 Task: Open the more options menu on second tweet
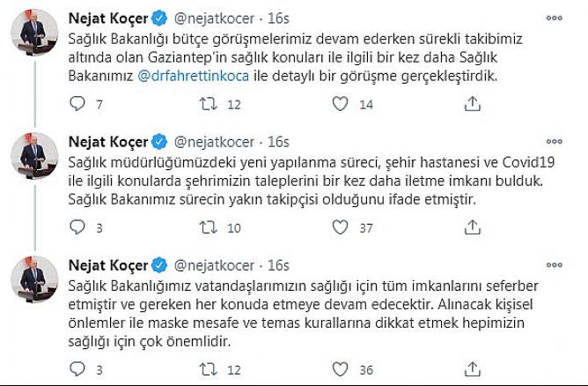click(555, 142)
